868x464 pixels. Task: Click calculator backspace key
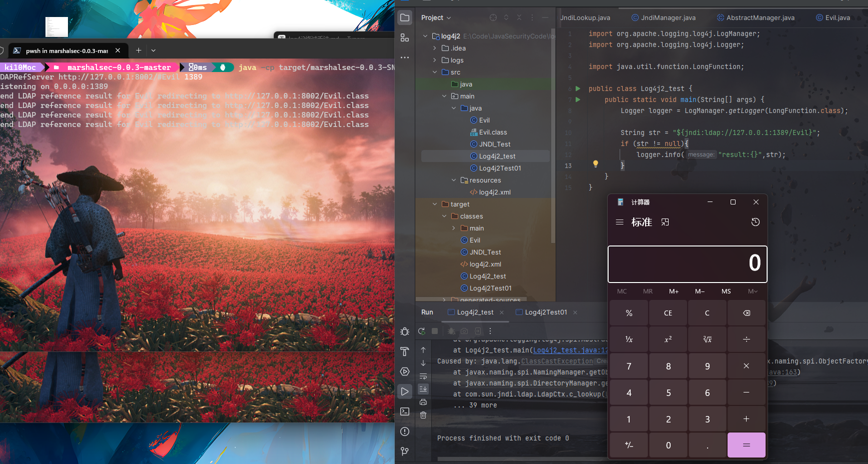747,313
